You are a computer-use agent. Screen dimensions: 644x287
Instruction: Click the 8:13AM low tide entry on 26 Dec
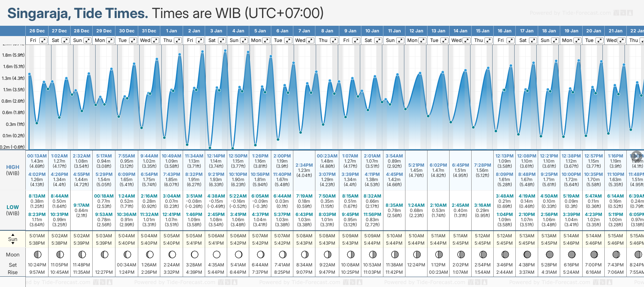click(37, 196)
